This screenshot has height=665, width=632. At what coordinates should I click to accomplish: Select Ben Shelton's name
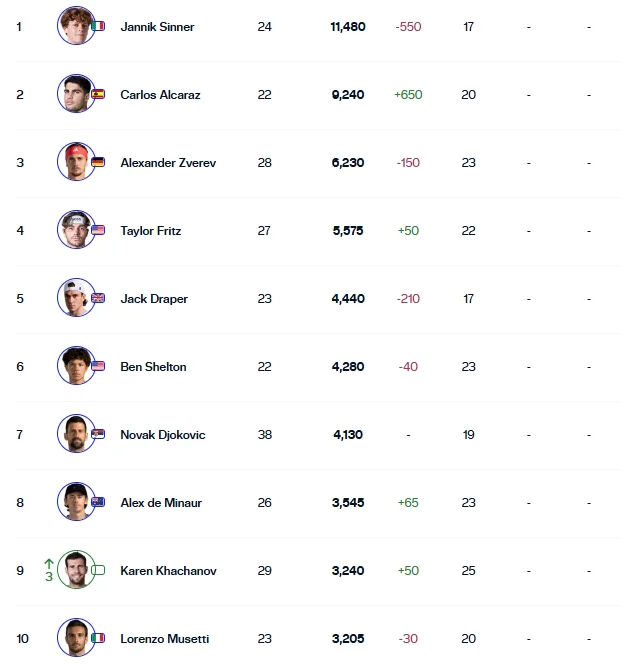click(153, 367)
